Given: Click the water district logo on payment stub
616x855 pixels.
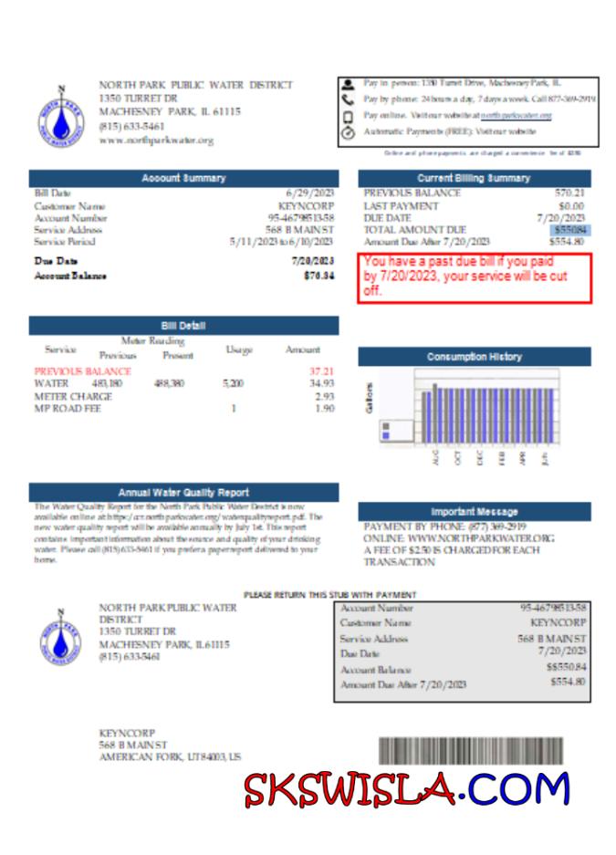Looking at the screenshot, I should pos(60,640).
